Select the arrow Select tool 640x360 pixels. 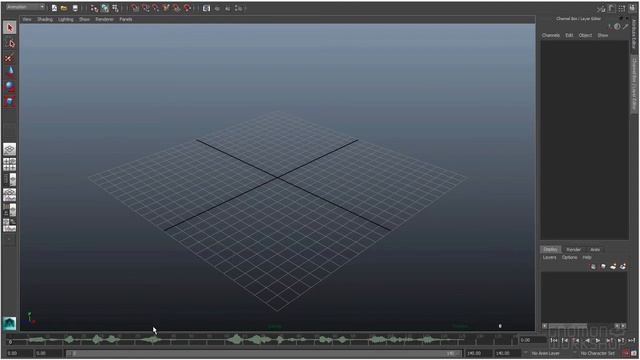point(10,27)
